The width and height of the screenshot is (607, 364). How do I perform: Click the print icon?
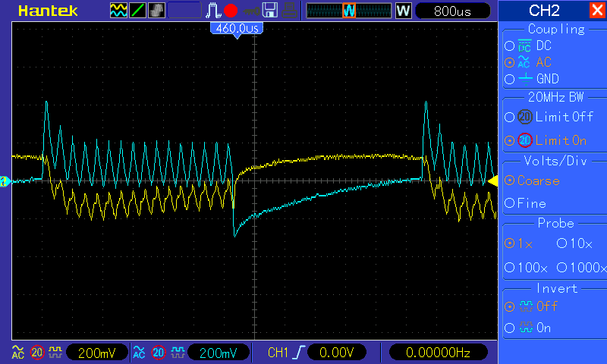pyautogui.click(x=289, y=11)
